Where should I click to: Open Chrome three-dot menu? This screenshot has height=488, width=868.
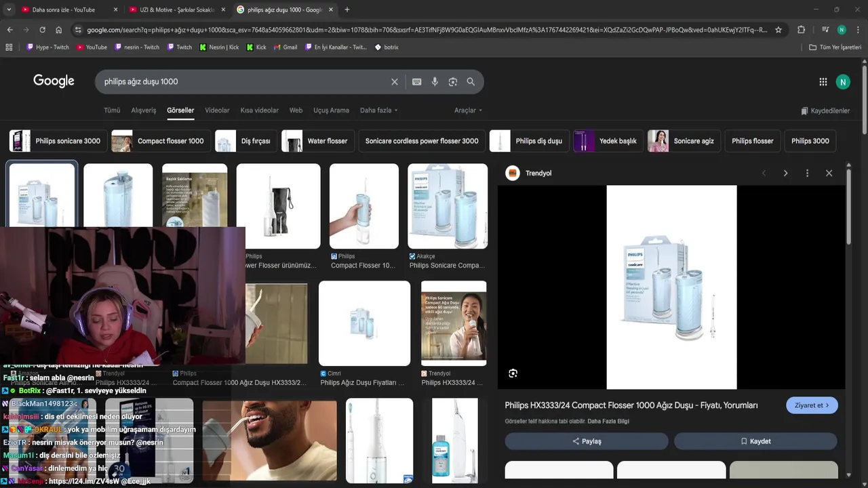858,30
